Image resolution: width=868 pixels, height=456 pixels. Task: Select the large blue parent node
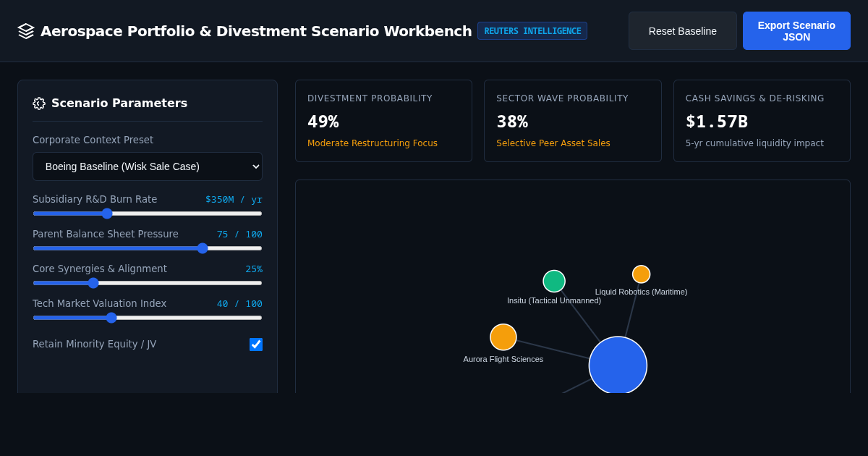point(618,365)
